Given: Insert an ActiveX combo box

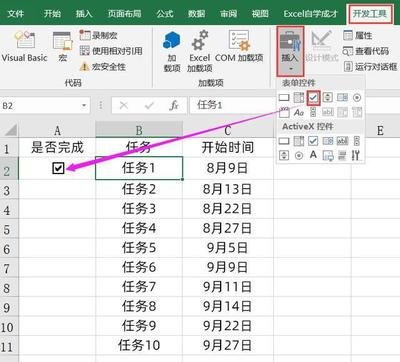Looking at the screenshot, I should pos(299,141).
